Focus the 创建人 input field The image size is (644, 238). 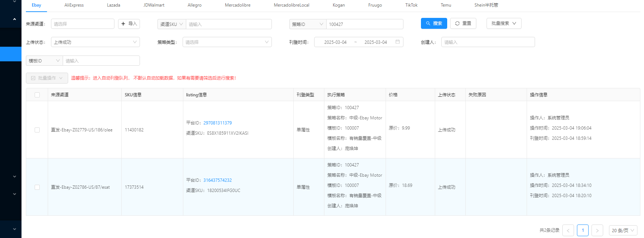pyautogui.click(x=488, y=42)
